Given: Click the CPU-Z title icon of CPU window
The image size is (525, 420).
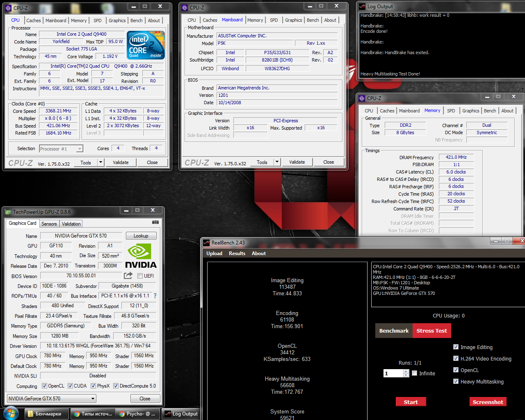Looking at the screenshot, I should coord(9,8).
